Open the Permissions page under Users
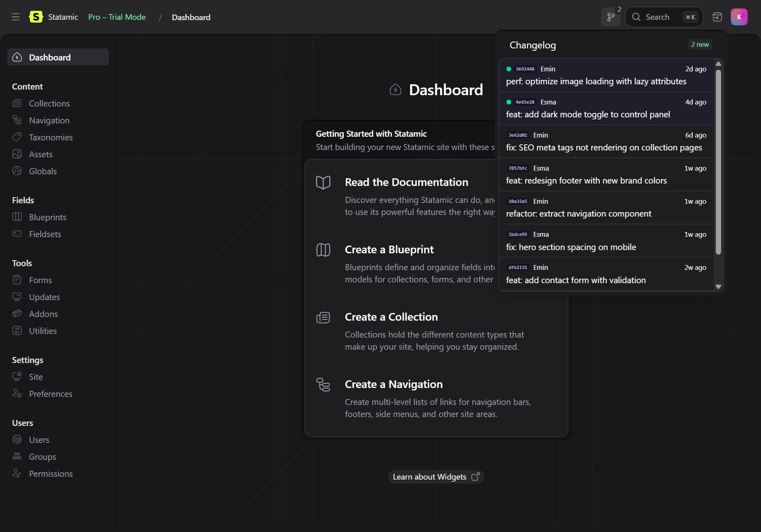 [51, 474]
